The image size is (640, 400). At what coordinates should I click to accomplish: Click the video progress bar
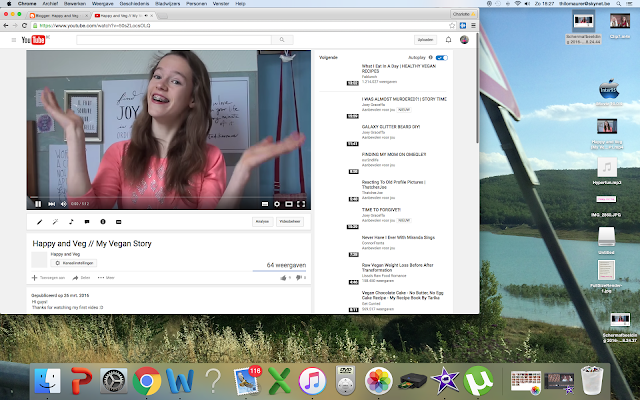pos(169,197)
